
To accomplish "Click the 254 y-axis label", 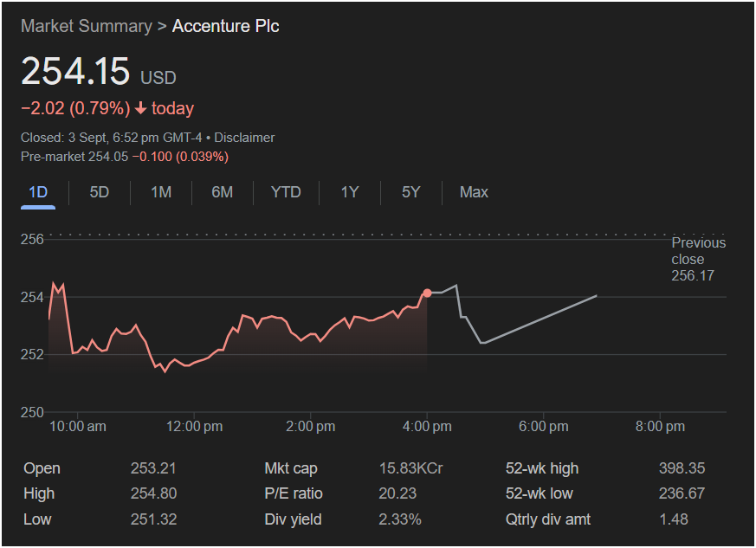I will tap(32, 297).
